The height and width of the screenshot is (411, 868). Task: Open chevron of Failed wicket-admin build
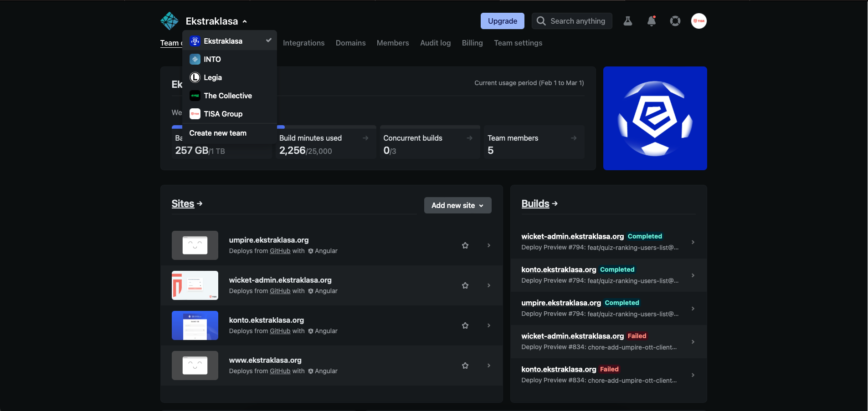click(x=693, y=342)
